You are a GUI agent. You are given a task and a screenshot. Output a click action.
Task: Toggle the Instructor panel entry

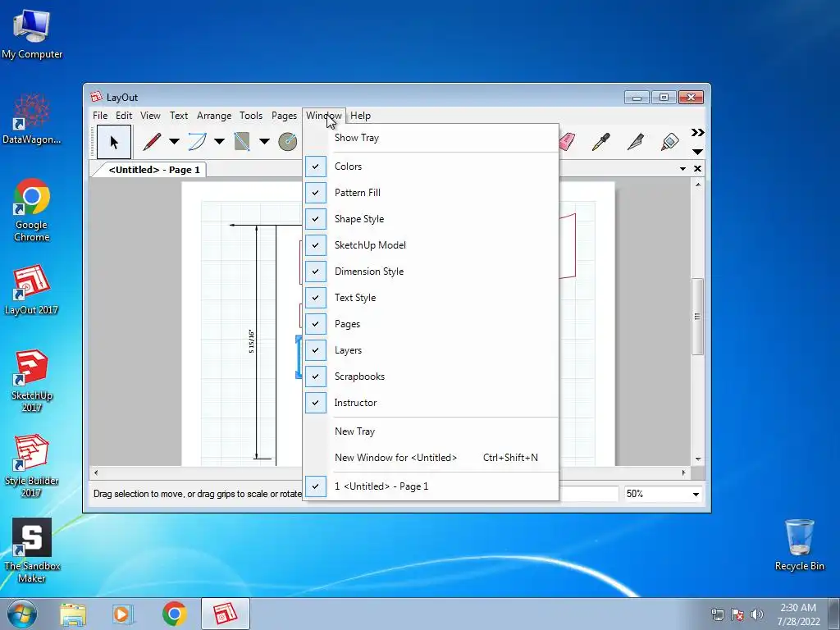coord(431,402)
